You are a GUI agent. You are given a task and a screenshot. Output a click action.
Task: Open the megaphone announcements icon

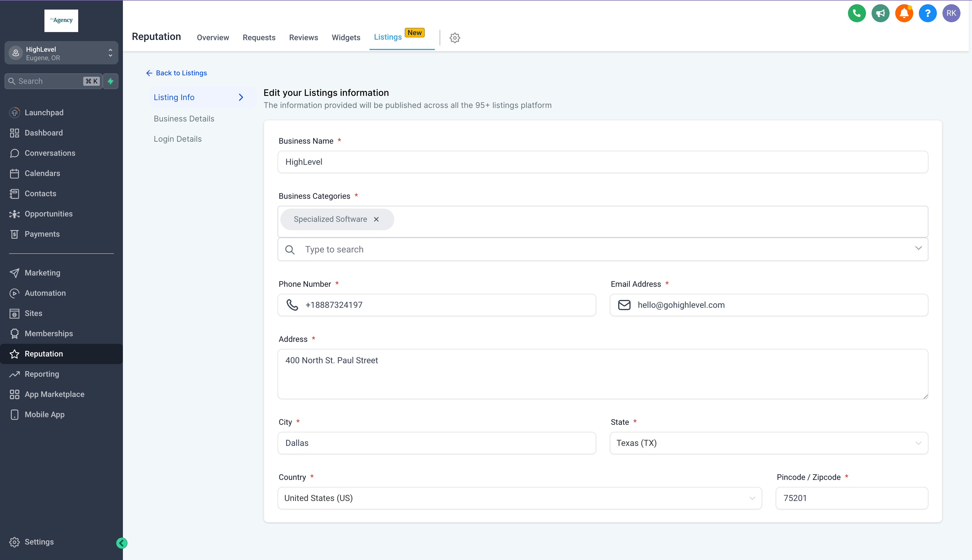coord(880,13)
